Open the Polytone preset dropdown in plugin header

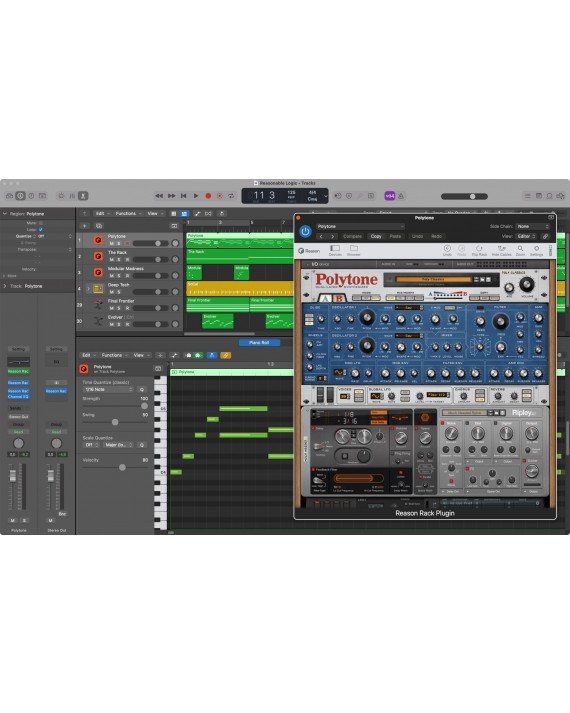pyautogui.click(x=360, y=226)
